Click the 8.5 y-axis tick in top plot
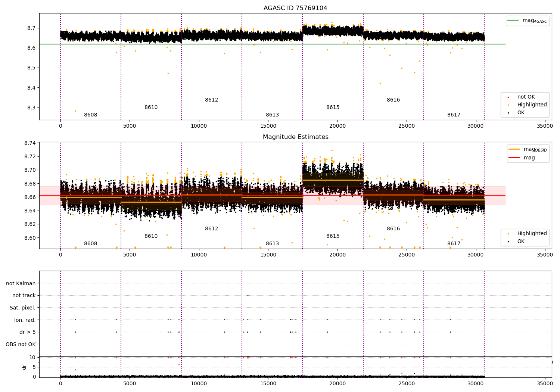The width and height of the screenshot is (560, 392). tap(32, 68)
